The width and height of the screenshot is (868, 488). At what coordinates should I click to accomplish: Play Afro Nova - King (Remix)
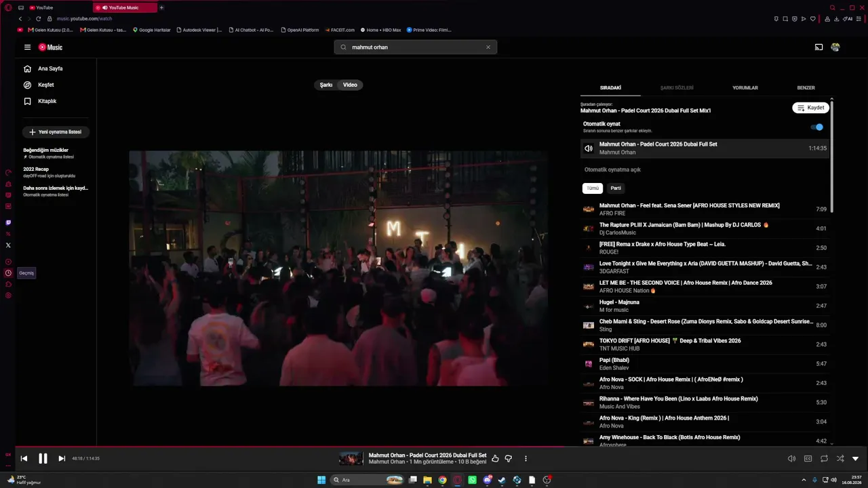click(705, 422)
